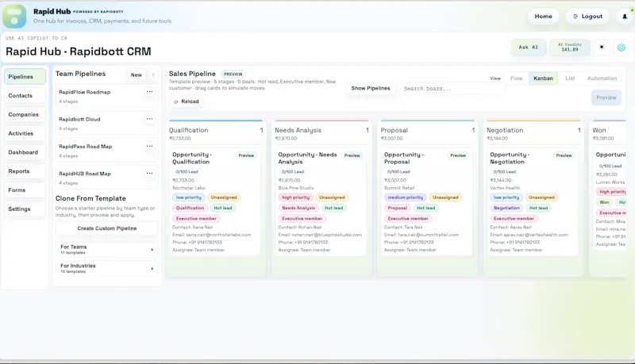
Task: Click the Logout button
Action: pos(587,17)
